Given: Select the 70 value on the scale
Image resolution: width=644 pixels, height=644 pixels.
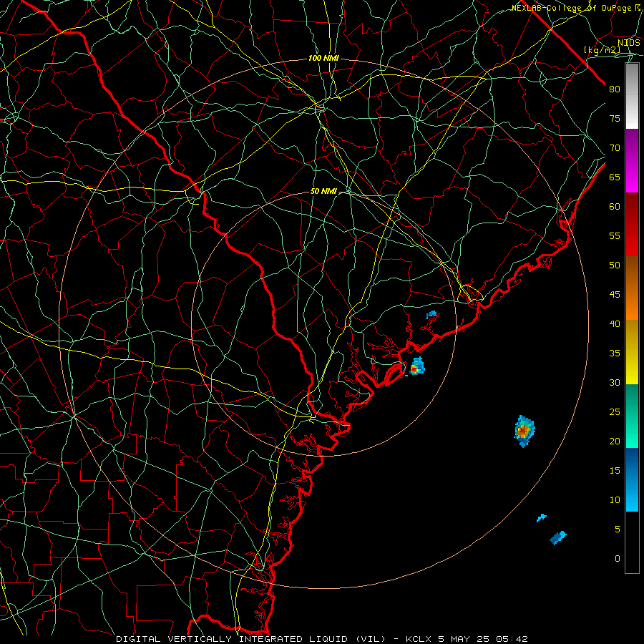Looking at the screenshot, I should click(x=615, y=148).
